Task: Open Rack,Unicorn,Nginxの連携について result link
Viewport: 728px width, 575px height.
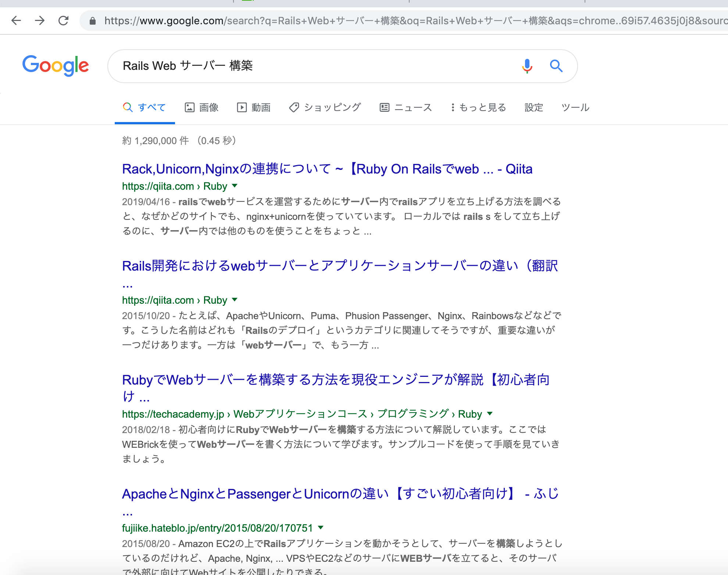Action: pos(327,169)
